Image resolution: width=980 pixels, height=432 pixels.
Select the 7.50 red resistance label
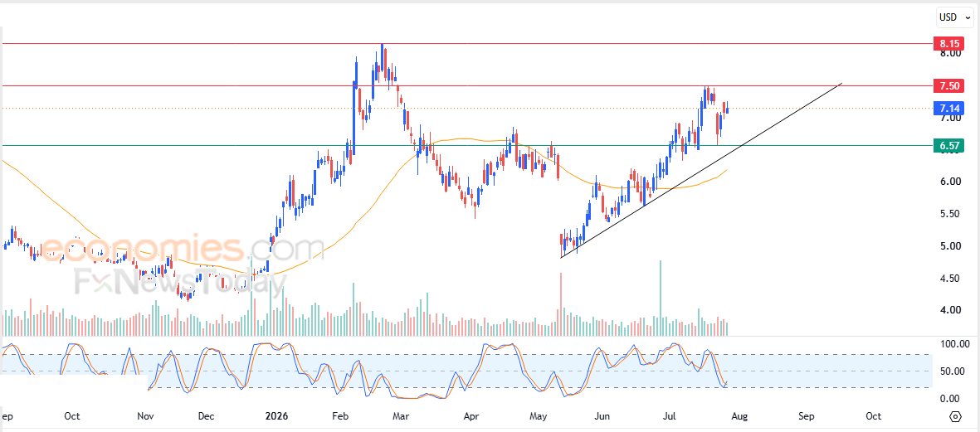tap(948, 85)
